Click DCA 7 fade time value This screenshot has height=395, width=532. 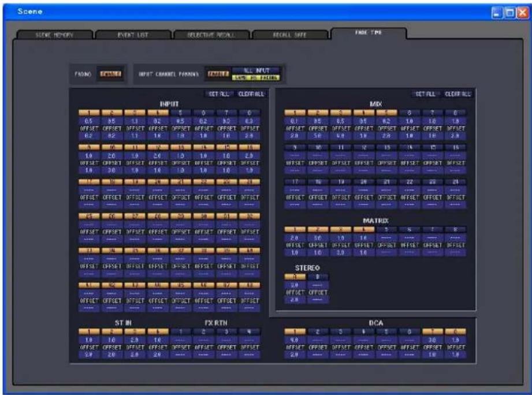433,340
